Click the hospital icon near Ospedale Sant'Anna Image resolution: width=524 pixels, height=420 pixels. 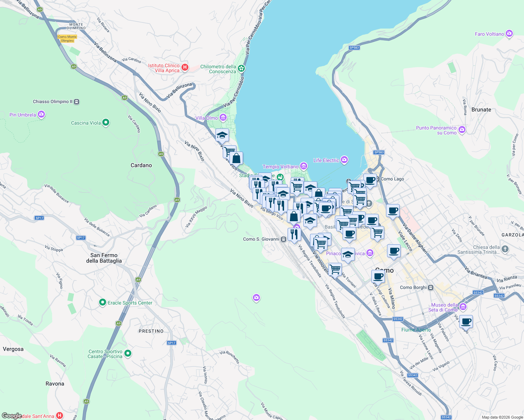click(59, 416)
